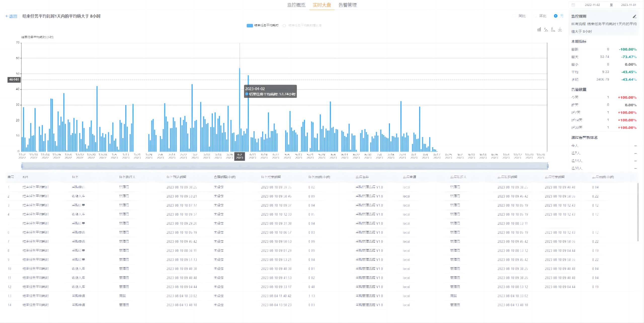The image size is (644, 323).
Task: Open end date field 2023-11-01
Action: [x=628, y=5]
